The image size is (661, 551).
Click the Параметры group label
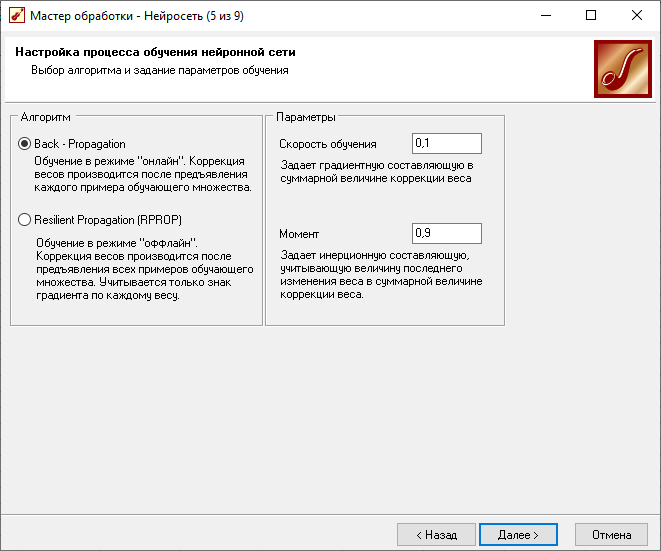point(306,117)
